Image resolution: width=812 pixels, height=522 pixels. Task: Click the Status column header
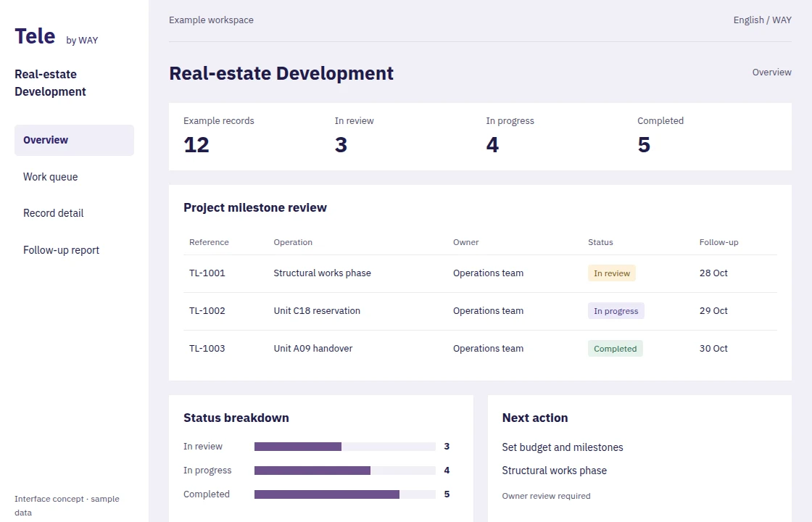[x=600, y=242]
